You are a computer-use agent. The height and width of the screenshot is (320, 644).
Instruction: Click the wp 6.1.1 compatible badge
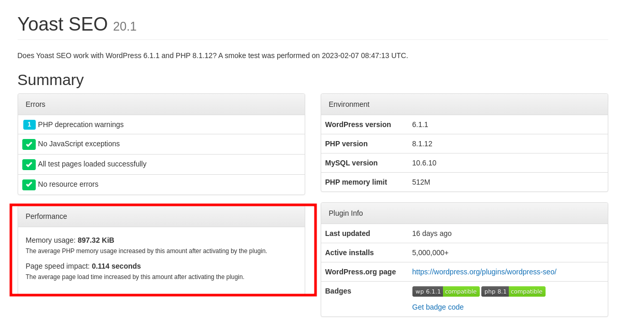coord(446,291)
